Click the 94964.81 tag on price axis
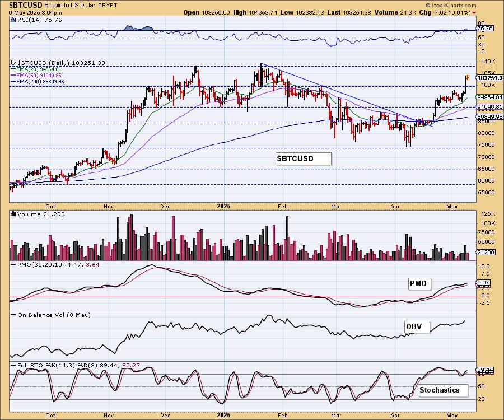Screen dimensions: 504x420 tap(490, 97)
